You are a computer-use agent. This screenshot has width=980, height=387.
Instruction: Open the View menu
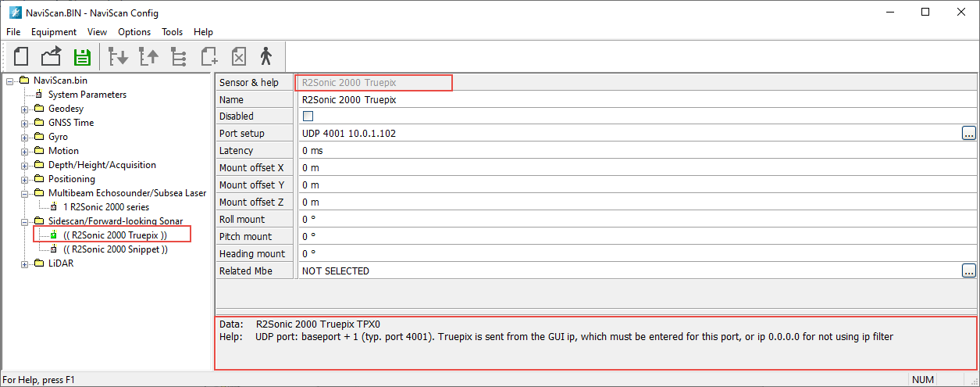tap(97, 32)
